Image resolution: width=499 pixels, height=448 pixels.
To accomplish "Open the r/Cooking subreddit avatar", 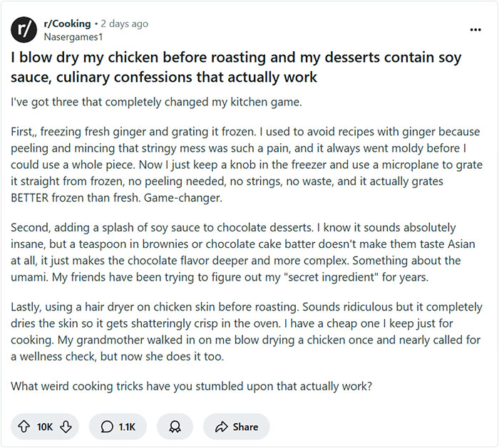I will pos(24,28).
